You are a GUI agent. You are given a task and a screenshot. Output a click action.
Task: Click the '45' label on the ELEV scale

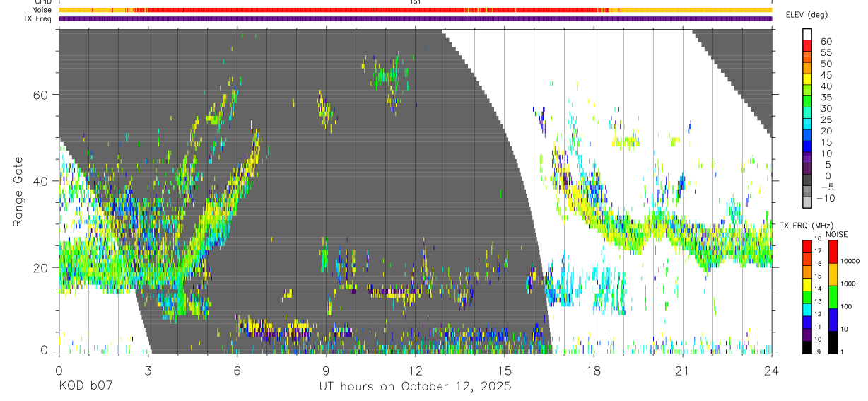tap(825, 75)
